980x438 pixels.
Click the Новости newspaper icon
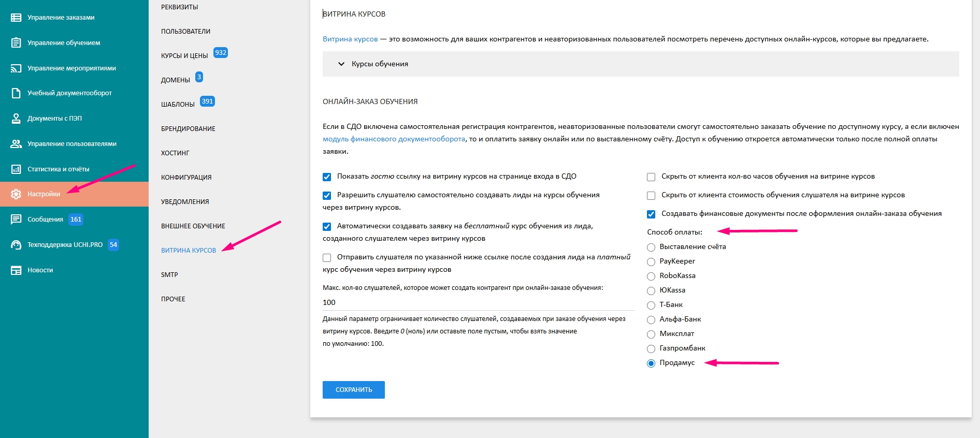(x=16, y=270)
